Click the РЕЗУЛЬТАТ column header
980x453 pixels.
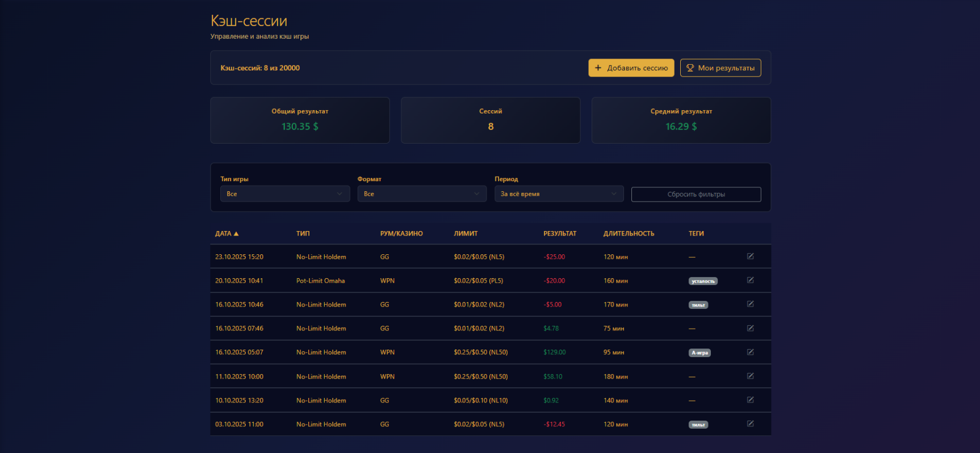(x=559, y=234)
